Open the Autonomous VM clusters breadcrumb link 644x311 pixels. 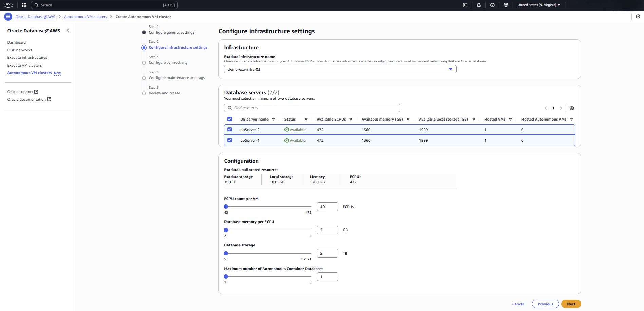(x=85, y=16)
